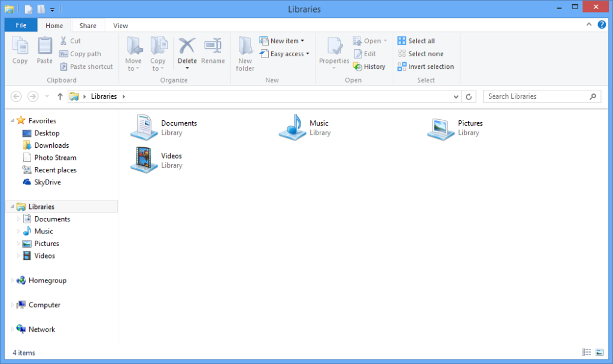The image size is (613, 364).
Task: Open the File menu
Action: pos(20,25)
